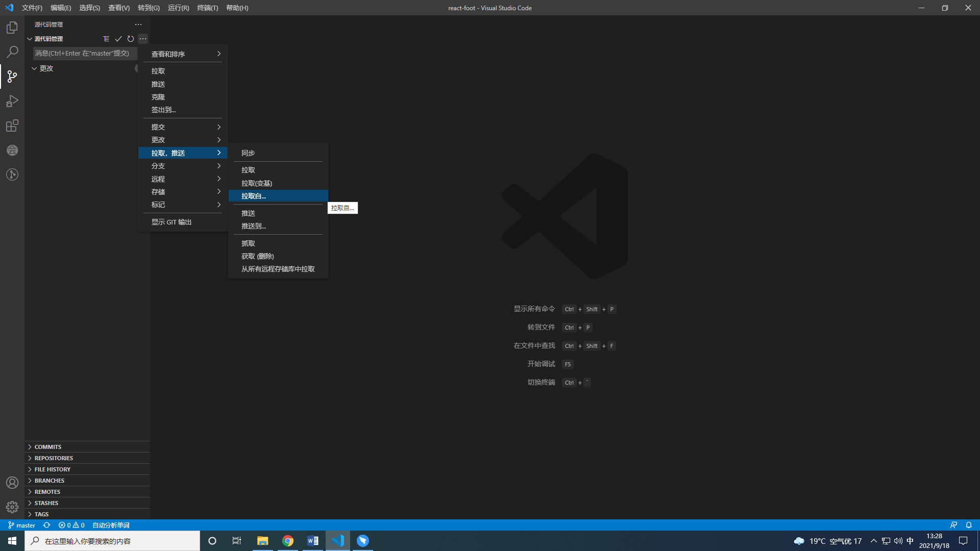This screenshot has height=551, width=980.
Task: Expand the FILE HISTORY section
Action: pos(87,469)
